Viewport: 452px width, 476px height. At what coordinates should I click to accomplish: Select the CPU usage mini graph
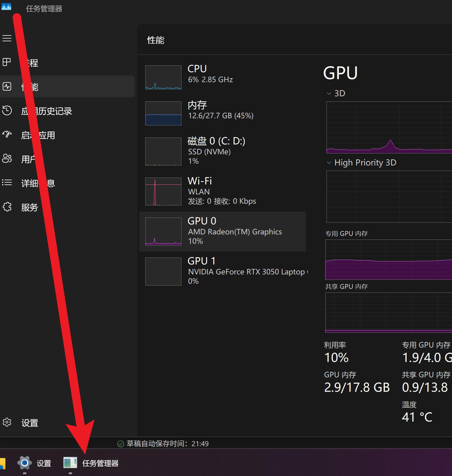pyautogui.click(x=163, y=77)
